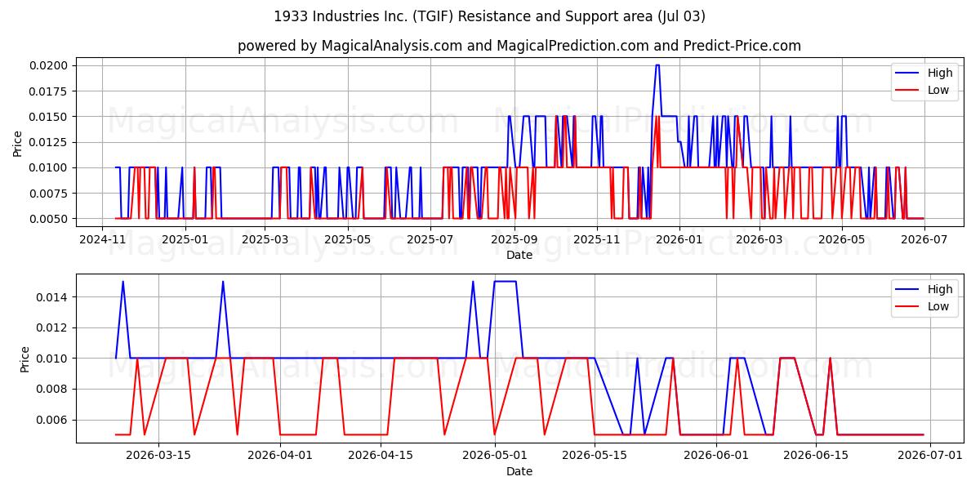
Task: Click the bottom chart y-axis value '0.008'
Action: 54,390
